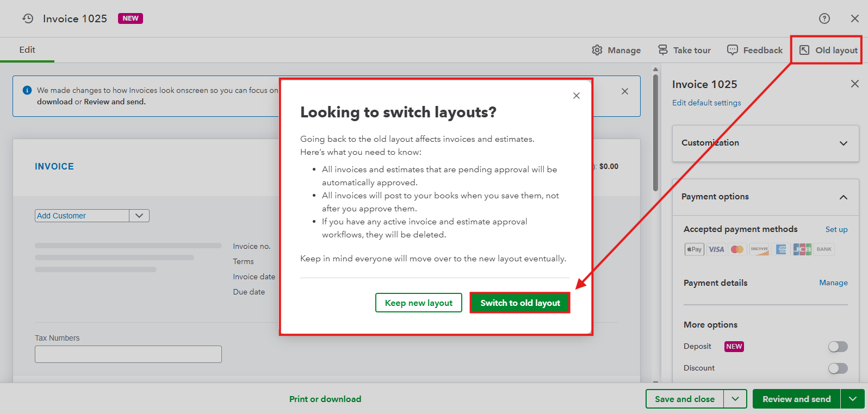Click the Visa card icon
Image resolution: width=868 pixels, height=414 pixels.
point(716,249)
